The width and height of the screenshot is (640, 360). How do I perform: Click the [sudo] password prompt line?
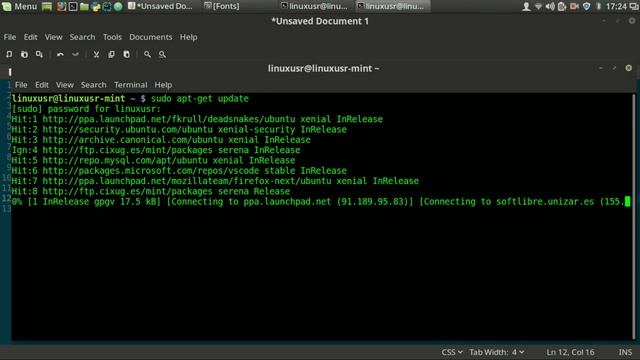coord(86,109)
